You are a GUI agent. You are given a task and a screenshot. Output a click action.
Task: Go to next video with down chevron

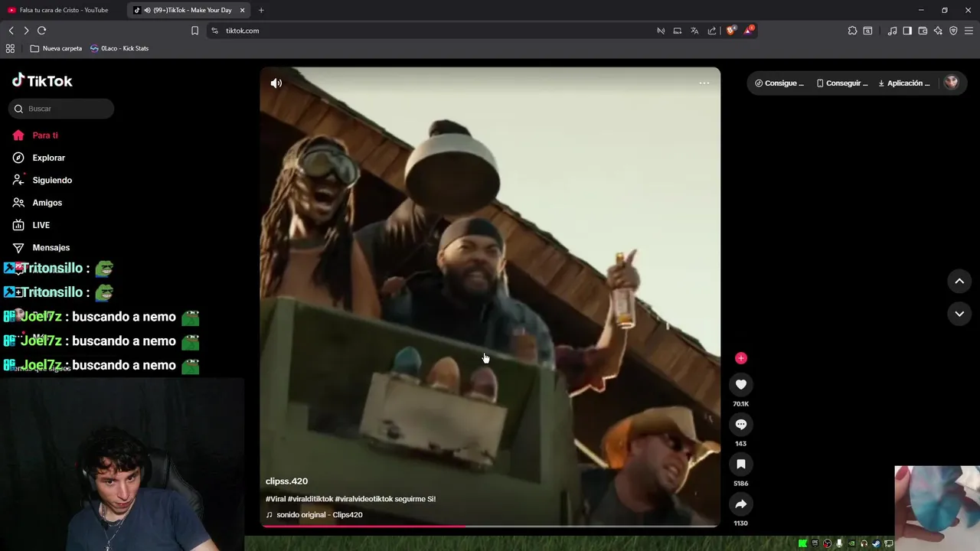[x=959, y=314]
